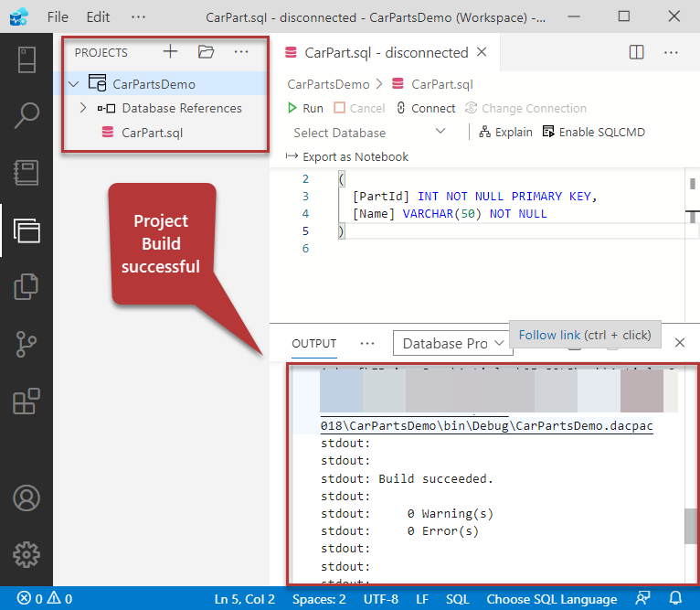Open Database Projects output channel dropdown

pos(452,343)
